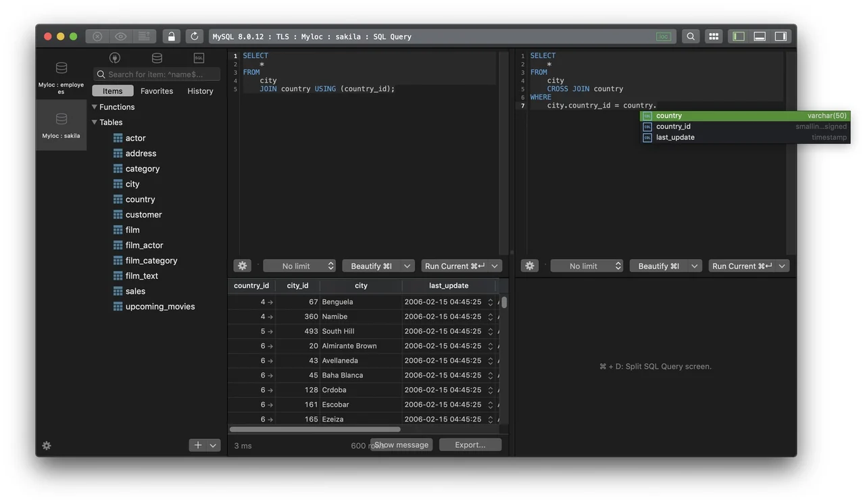
Task: Click the refresh icon in the toolbar
Action: (195, 36)
